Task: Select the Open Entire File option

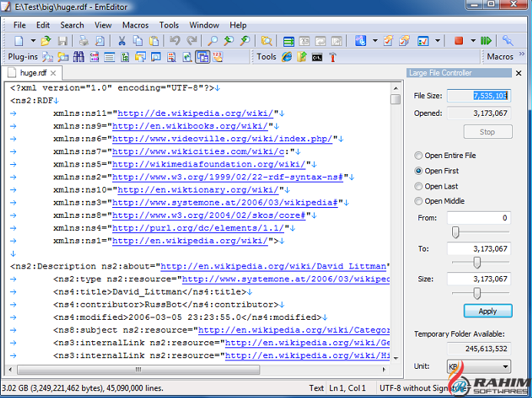Action: [419, 156]
